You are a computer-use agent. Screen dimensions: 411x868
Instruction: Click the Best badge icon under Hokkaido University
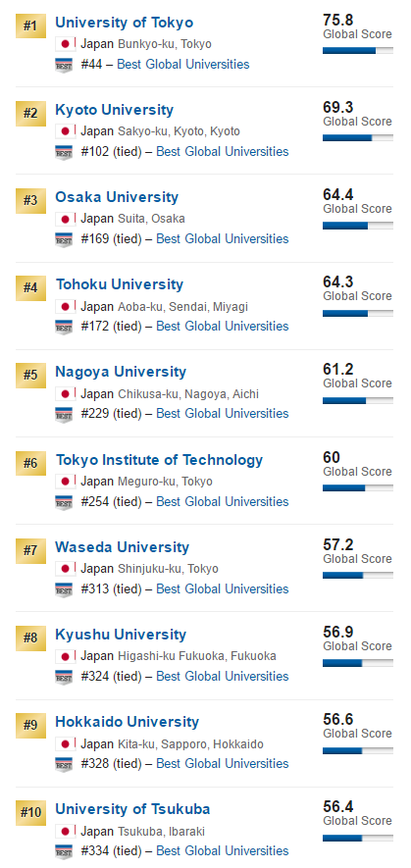tap(65, 764)
